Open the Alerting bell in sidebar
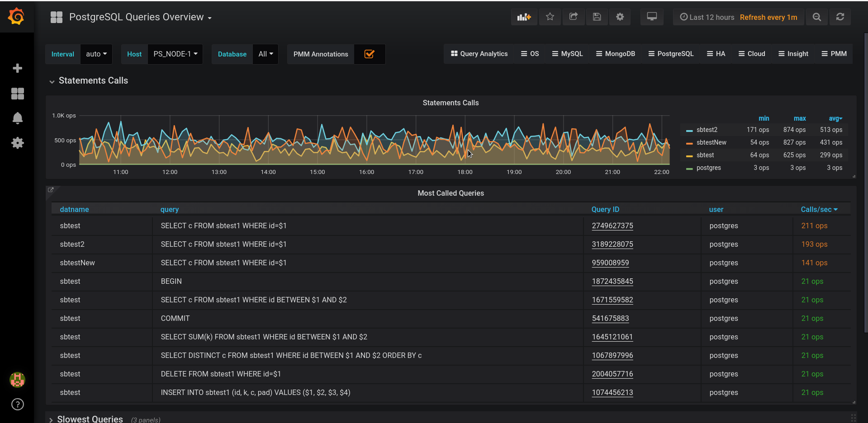 tap(17, 118)
